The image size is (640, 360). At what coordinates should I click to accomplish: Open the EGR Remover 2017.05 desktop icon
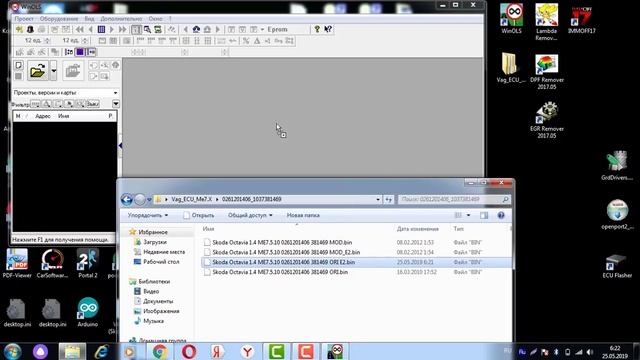547,120
